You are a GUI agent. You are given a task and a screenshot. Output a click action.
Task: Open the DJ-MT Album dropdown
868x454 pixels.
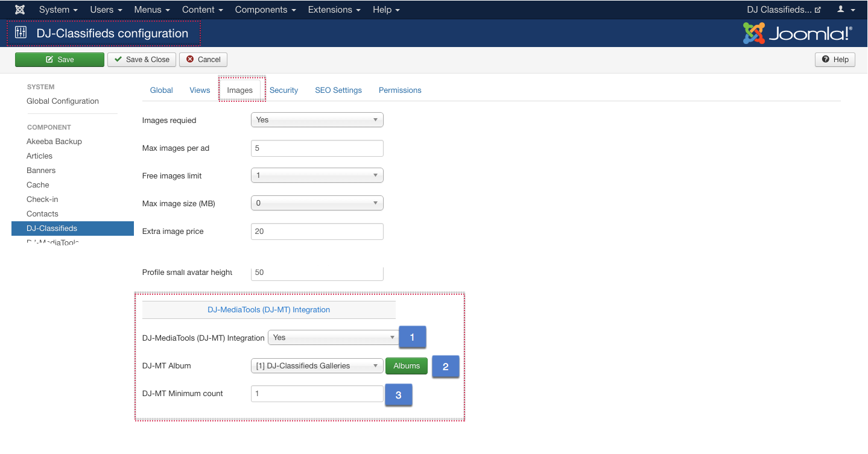pos(317,366)
